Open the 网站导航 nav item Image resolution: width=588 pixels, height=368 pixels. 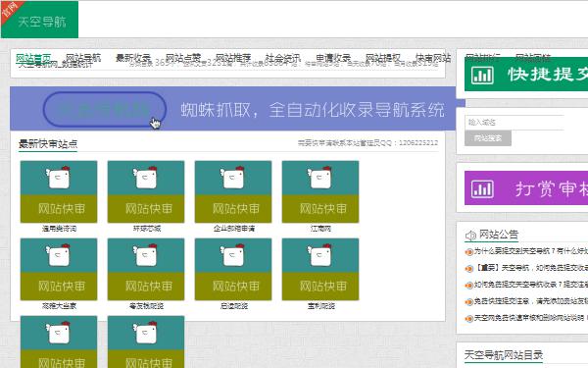point(83,58)
